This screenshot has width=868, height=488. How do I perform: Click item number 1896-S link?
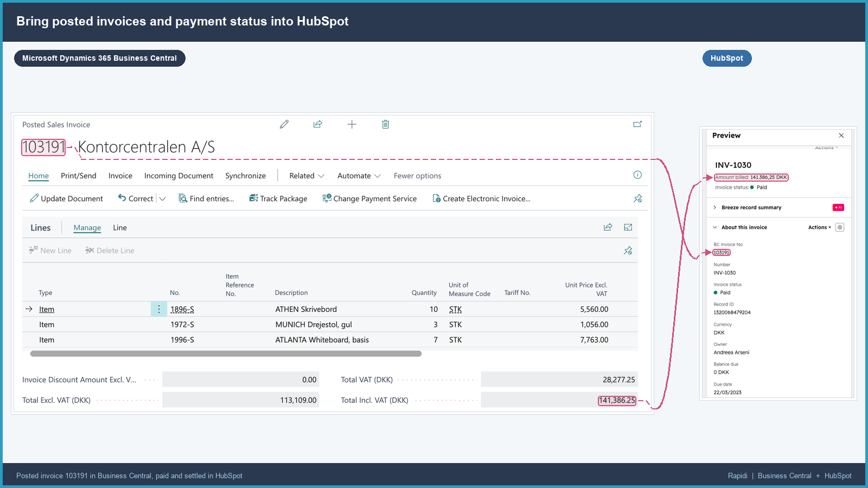182,309
